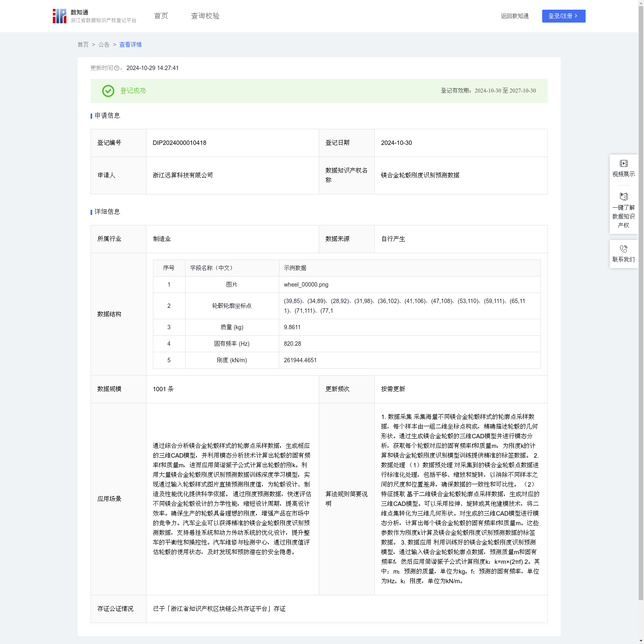Go to 公告 in the breadcrumb

[104, 45]
